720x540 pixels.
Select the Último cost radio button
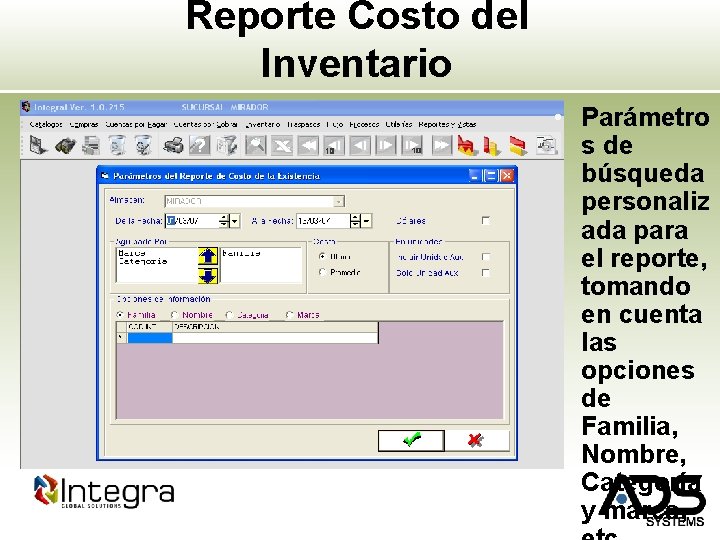[322, 257]
